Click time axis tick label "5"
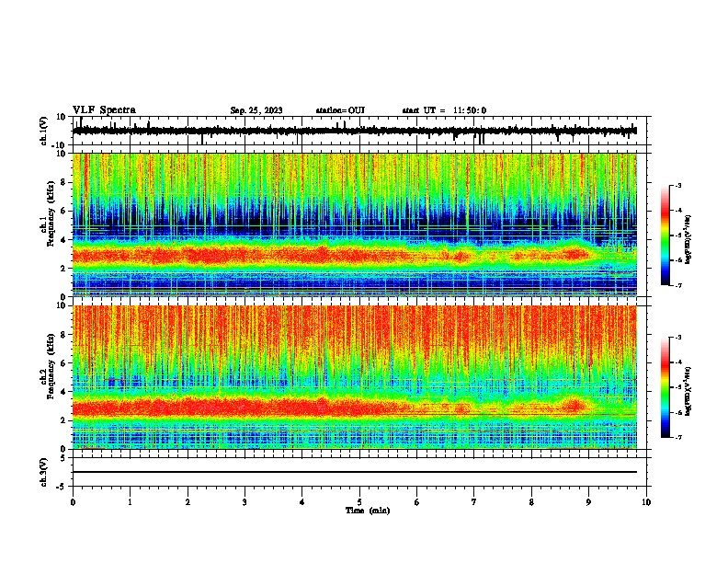 359,502
